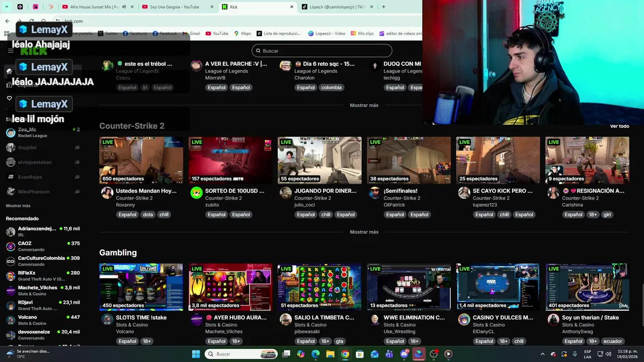The image size is (644, 362).
Task: Click zubito's green channel avatar
Action: point(196,193)
